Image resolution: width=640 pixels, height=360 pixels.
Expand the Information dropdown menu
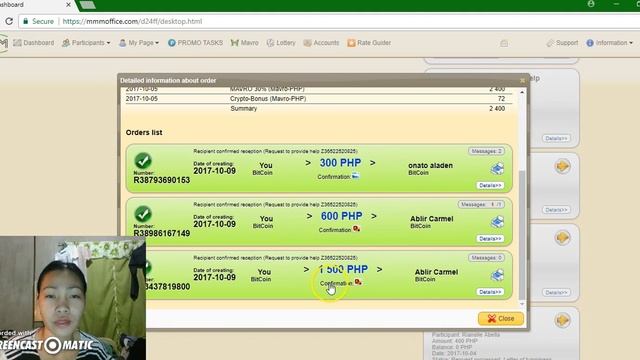[609, 43]
